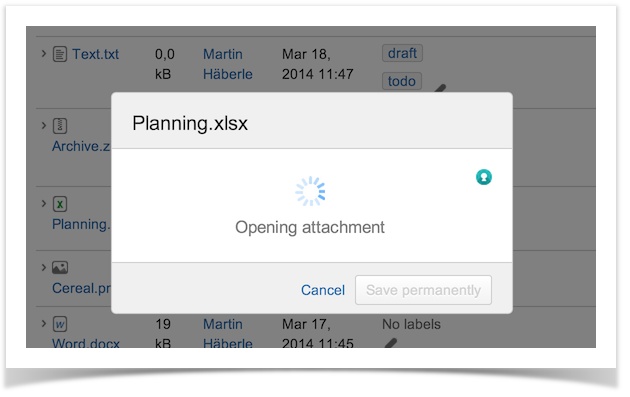The image size is (630, 397).
Task: Click the teal keyhole lock icon in dialog
Action: [x=484, y=177]
